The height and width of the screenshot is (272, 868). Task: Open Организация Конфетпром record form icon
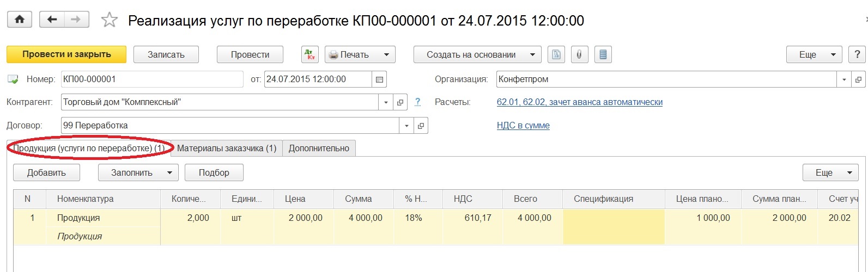click(858, 79)
